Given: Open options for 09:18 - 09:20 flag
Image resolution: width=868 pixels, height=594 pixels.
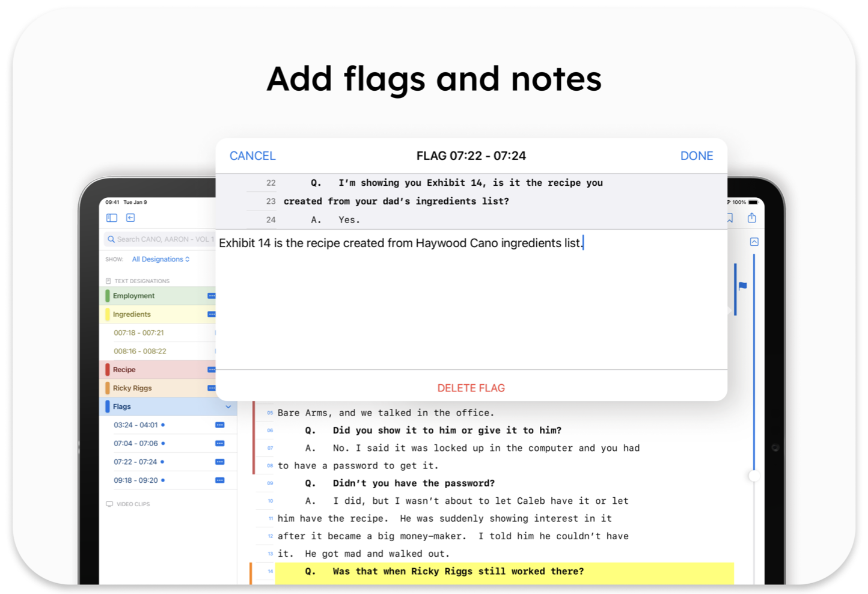Looking at the screenshot, I should 219,480.
